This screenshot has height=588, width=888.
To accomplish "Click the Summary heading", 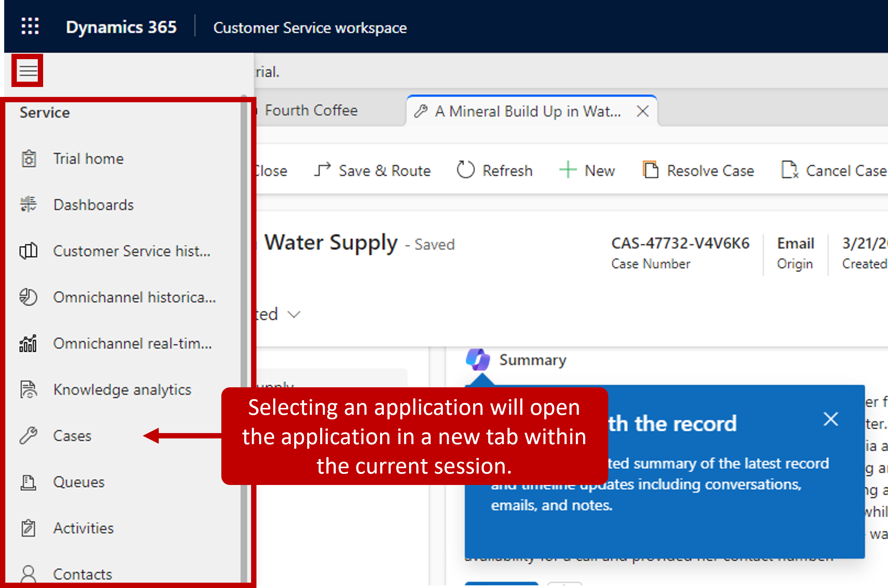I will tap(533, 360).
